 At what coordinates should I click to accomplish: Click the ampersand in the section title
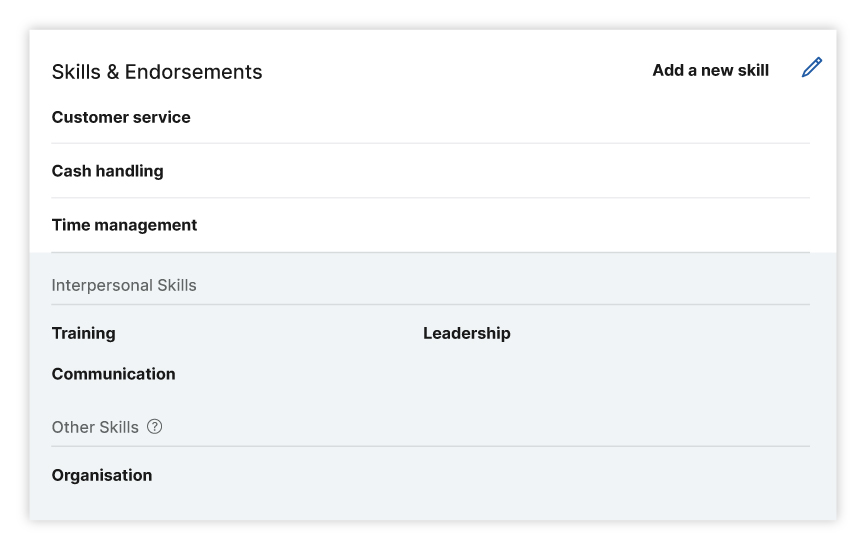coord(113,72)
